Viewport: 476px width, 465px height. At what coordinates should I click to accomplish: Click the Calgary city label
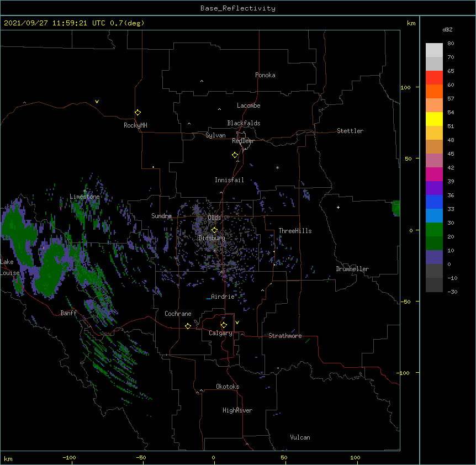[220, 333]
